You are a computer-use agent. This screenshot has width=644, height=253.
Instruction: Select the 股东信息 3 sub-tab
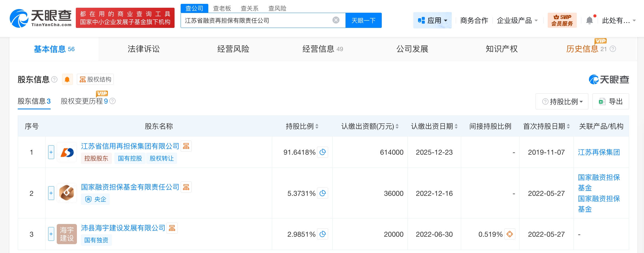pos(34,101)
